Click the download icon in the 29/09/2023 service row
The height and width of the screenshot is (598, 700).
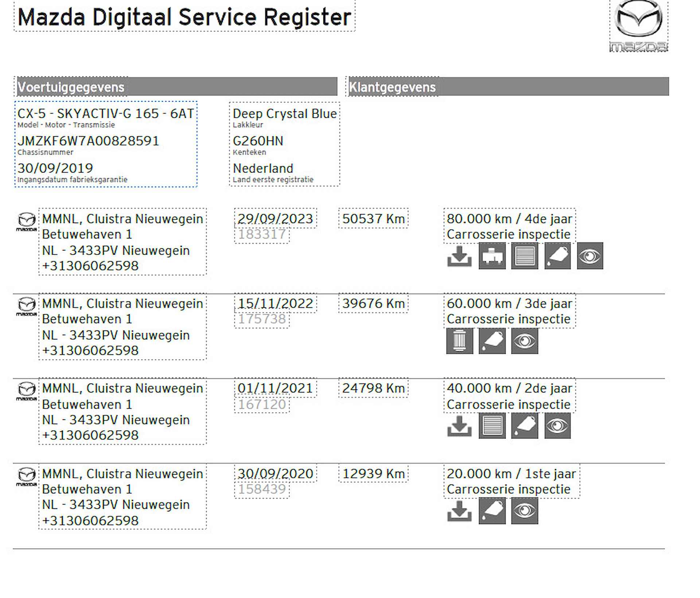pyautogui.click(x=459, y=256)
